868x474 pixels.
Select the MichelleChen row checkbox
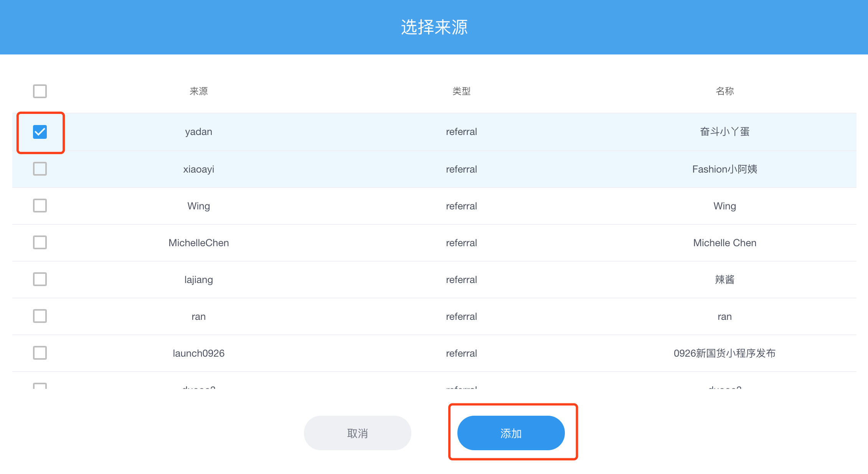pyautogui.click(x=40, y=242)
